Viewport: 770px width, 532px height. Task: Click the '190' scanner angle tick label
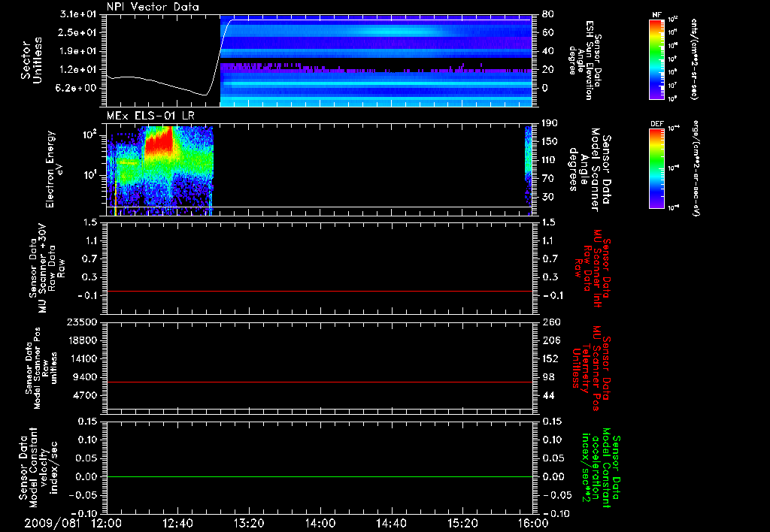[x=550, y=123]
